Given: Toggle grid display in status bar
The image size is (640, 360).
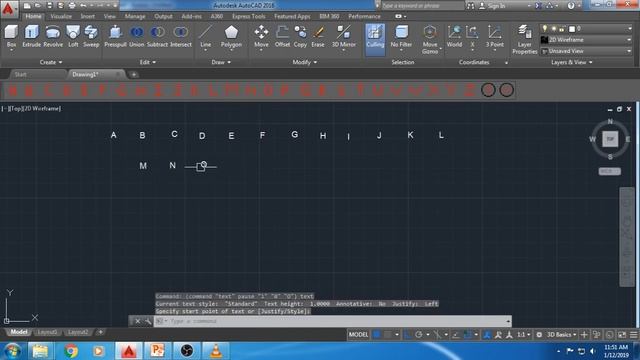Looking at the screenshot, I should [x=377, y=335].
